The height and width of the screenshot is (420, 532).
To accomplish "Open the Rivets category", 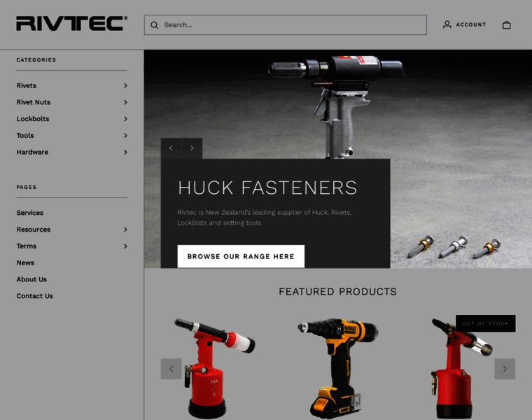I will [27, 85].
